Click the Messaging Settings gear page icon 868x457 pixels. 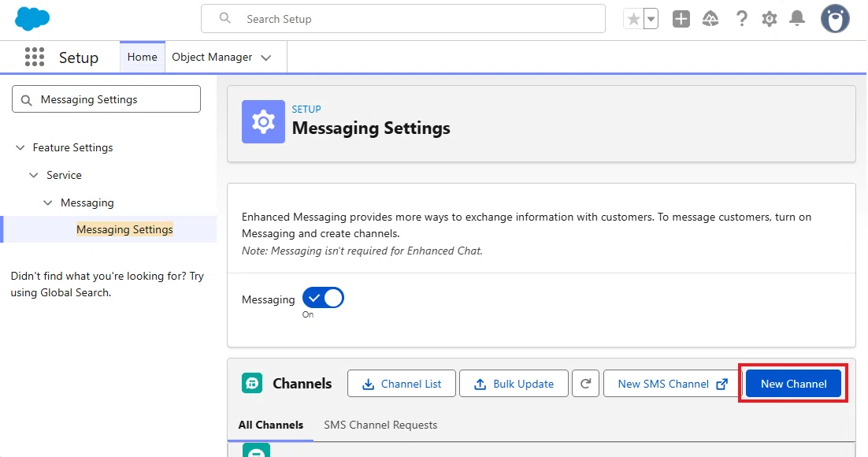pyautogui.click(x=264, y=122)
